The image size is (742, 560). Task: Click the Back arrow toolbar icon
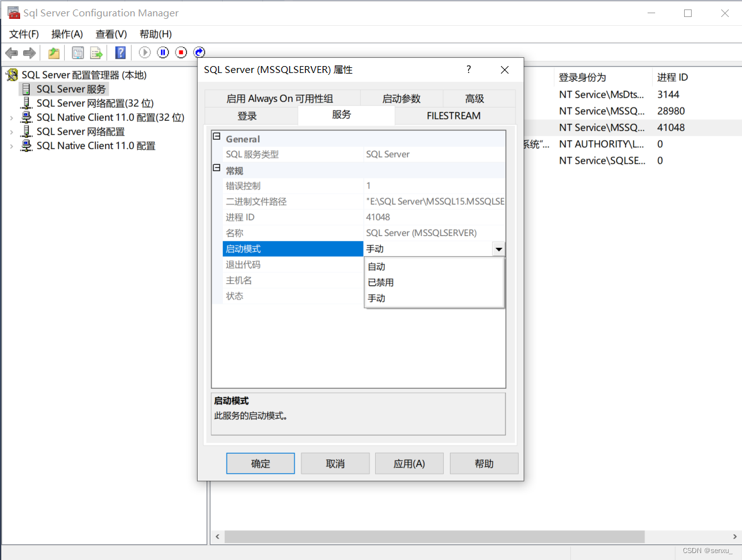(11, 52)
